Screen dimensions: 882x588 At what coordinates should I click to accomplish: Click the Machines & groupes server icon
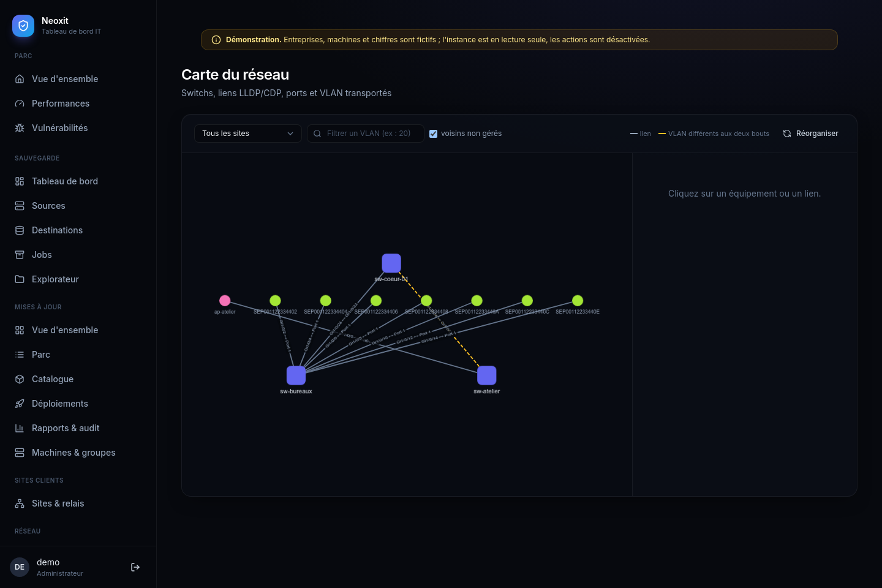tap(20, 453)
